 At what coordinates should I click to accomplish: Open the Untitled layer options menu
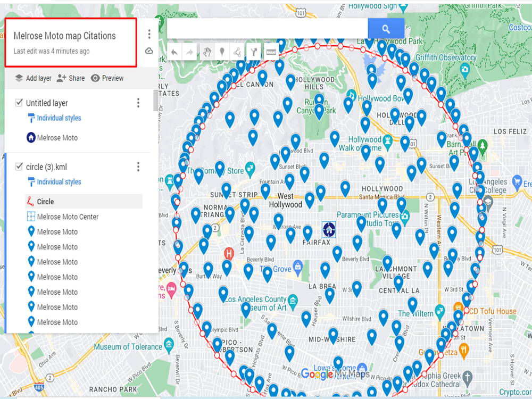click(138, 103)
